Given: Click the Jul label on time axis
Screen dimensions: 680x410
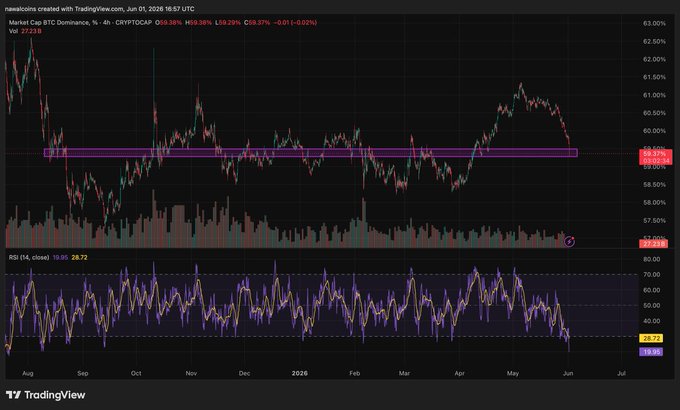Looking at the screenshot, I should tap(621, 374).
